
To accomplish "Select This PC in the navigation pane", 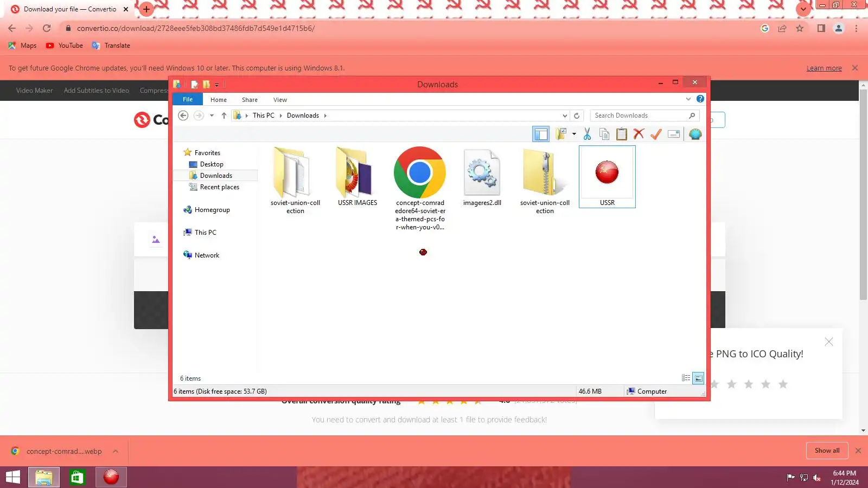I will tap(205, 233).
